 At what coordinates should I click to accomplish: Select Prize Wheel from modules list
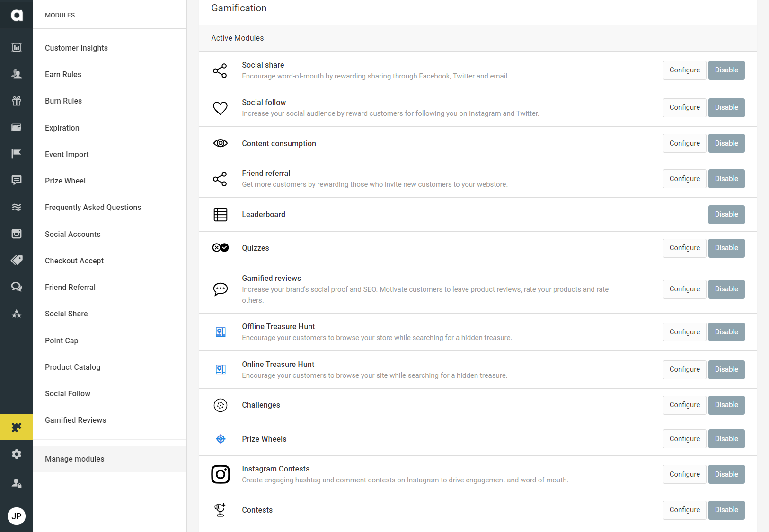click(65, 181)
